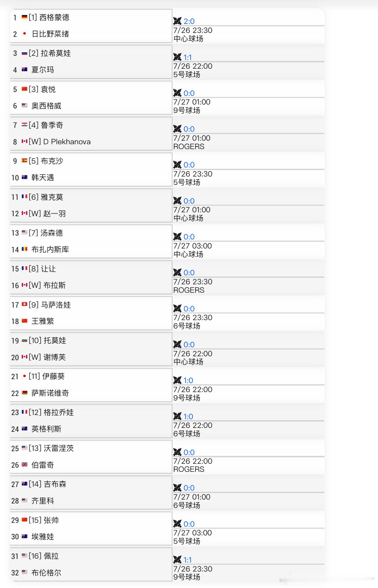Open the 2:0 score link for 西格蒙德 match
This screenshot has width=378, height=588.
pyautogui.click(x=189, y=21)
